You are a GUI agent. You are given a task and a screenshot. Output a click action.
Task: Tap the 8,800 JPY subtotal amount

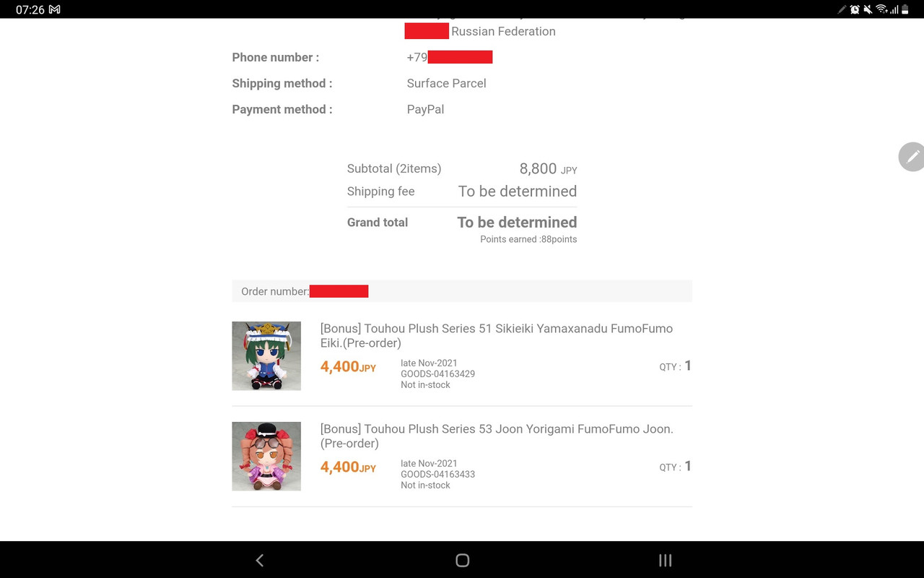(548, 169)
